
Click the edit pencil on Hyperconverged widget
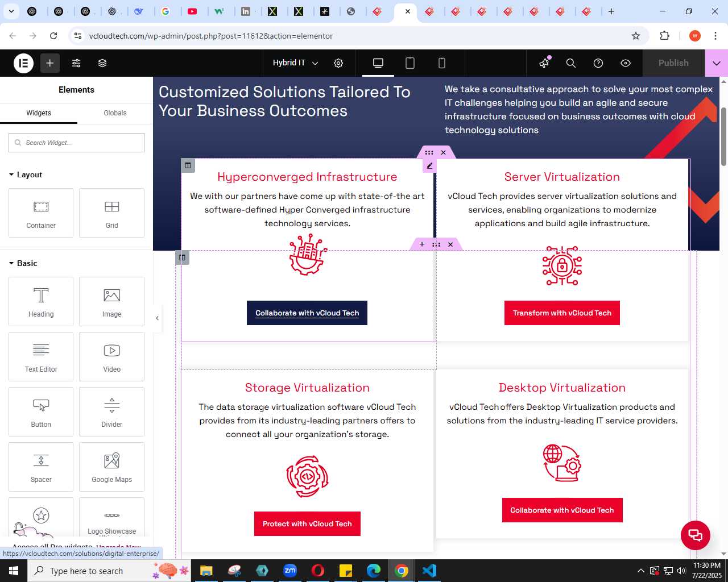tap(429, 165)
